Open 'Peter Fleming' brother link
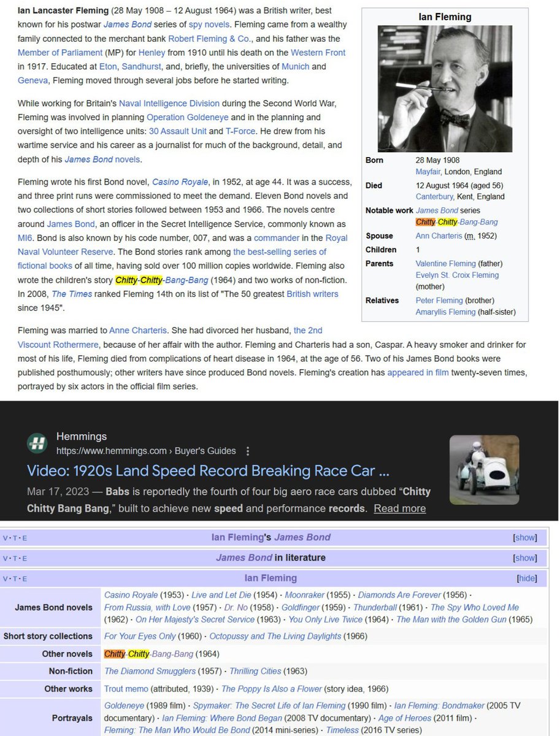 [440, 301]
